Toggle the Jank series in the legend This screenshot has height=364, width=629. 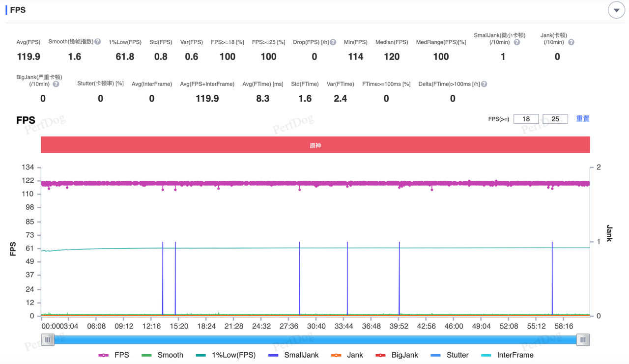pos(348,355)
